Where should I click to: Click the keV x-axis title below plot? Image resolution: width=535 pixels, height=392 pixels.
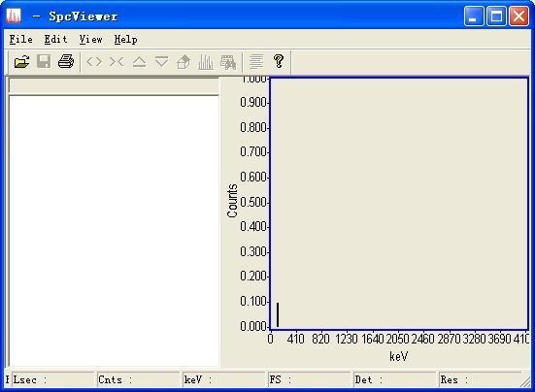pos(398,356)
